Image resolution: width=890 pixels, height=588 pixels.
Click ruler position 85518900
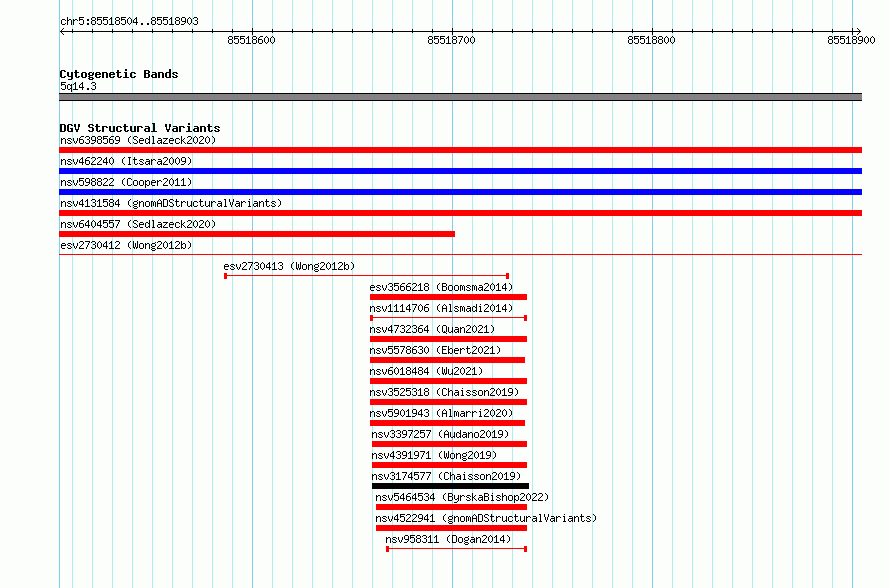pos(851,40)
